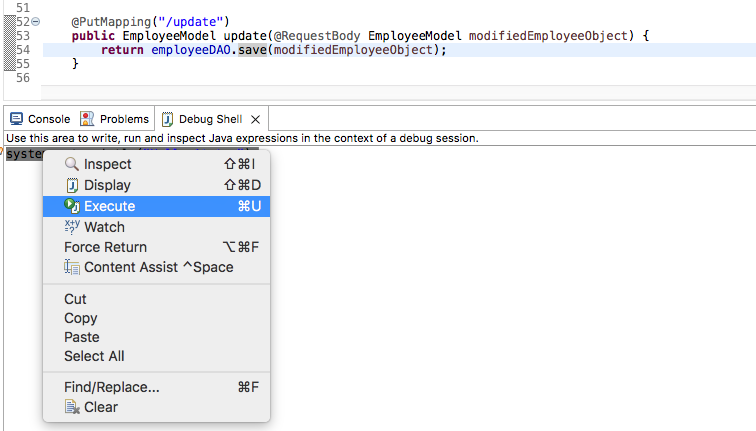Image resolution: width=756 pixels, height=431 pixels.
Task: Choose Select All from the context menu
Action: coord(94,356)
